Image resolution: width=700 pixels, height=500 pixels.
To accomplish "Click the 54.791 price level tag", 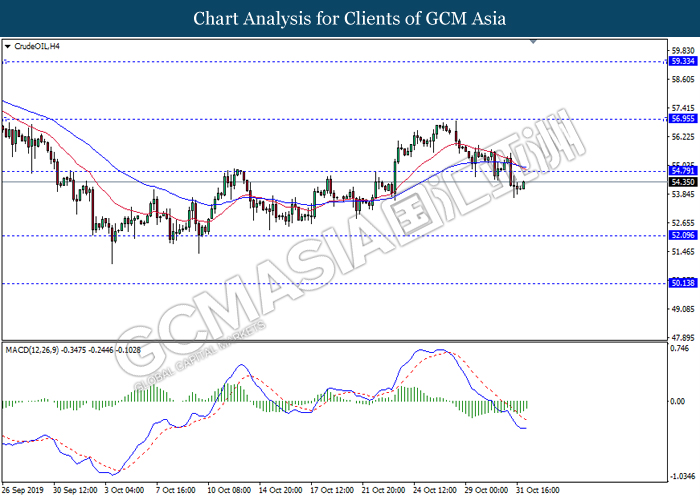I will [682, 171].
